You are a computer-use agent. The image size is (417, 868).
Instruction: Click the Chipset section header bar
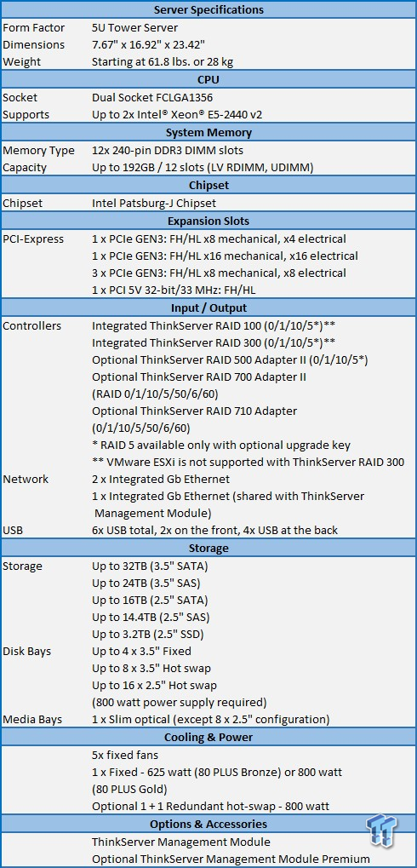208,186
